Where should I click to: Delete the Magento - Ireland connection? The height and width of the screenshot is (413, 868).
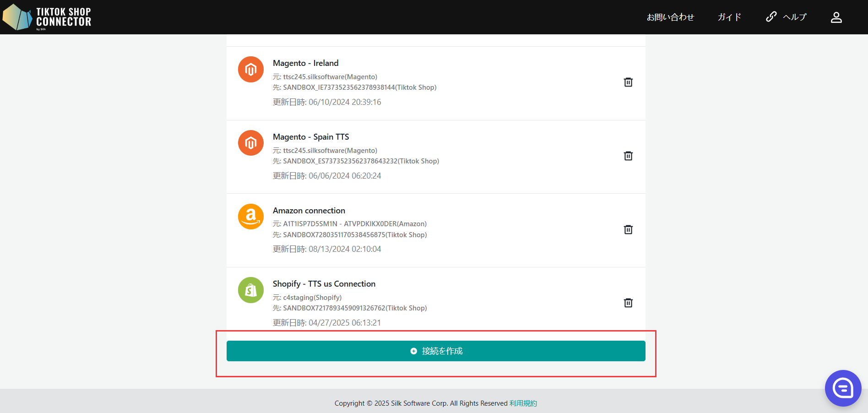coord(628,82)
